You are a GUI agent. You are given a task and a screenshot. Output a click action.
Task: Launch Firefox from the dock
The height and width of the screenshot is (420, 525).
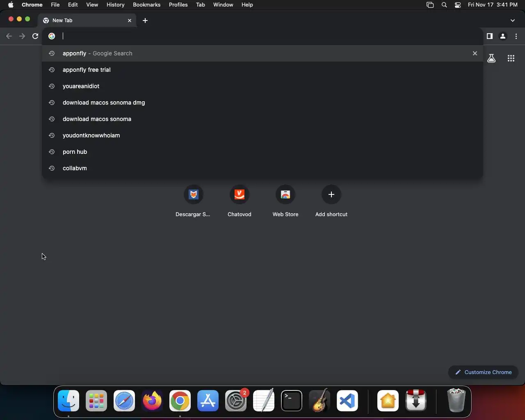point(152,401)
